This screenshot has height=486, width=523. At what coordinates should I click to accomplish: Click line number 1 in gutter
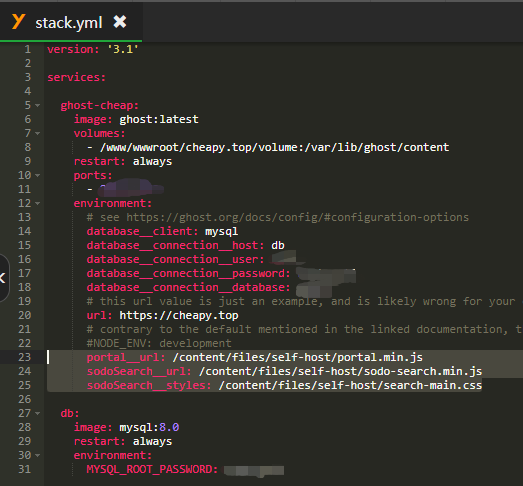coord(28,49)
